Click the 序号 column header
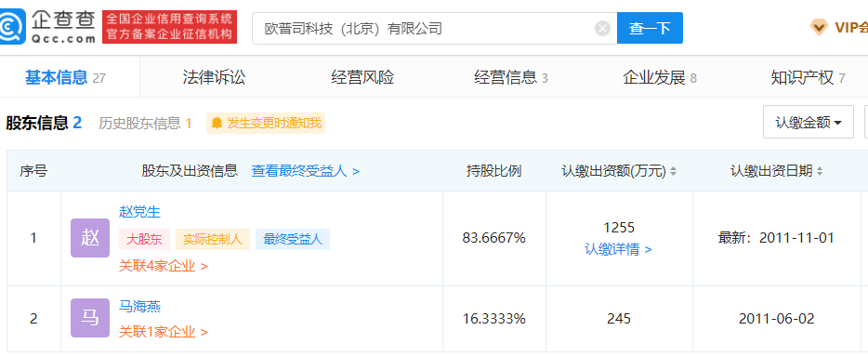 tap(33, 171)
